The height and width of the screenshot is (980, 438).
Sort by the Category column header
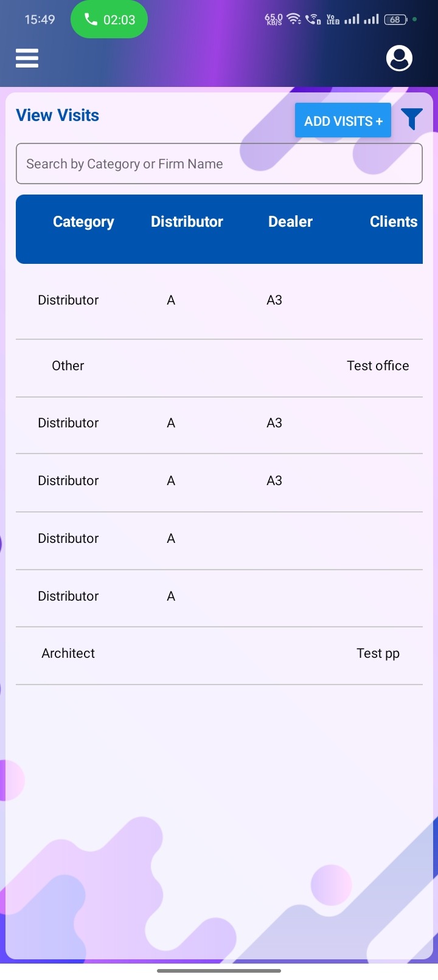(83, 222)
